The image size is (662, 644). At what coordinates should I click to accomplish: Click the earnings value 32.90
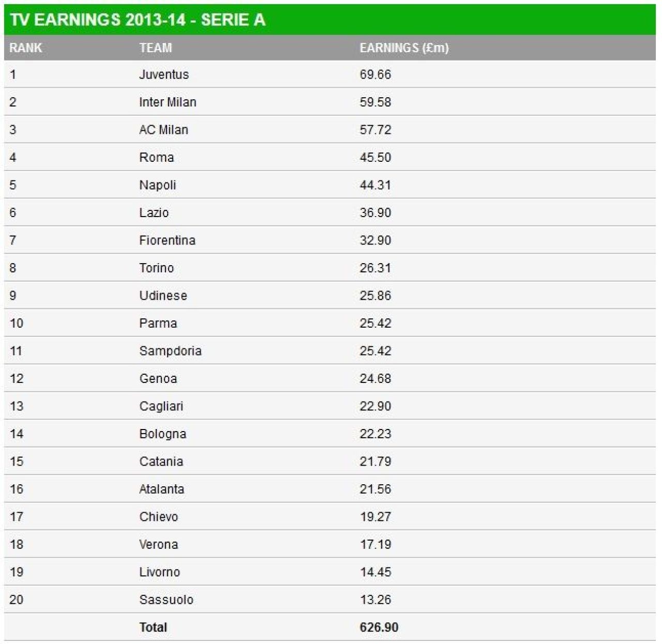(375, 240)
